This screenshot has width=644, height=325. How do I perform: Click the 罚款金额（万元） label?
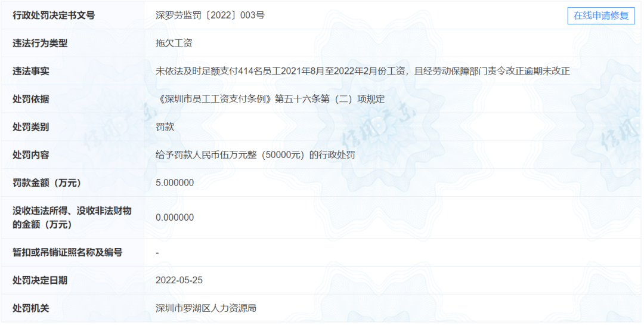pyautogui.click(x=47, y=183)
